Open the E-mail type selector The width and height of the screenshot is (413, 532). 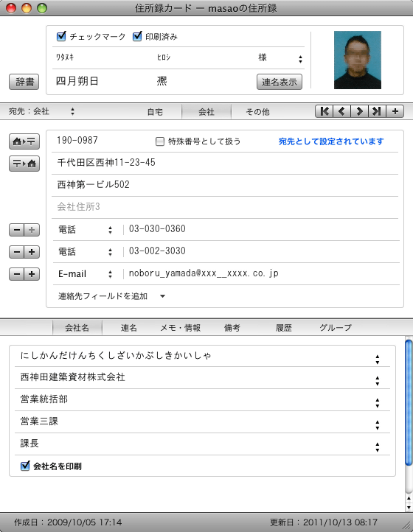(86, 274)
